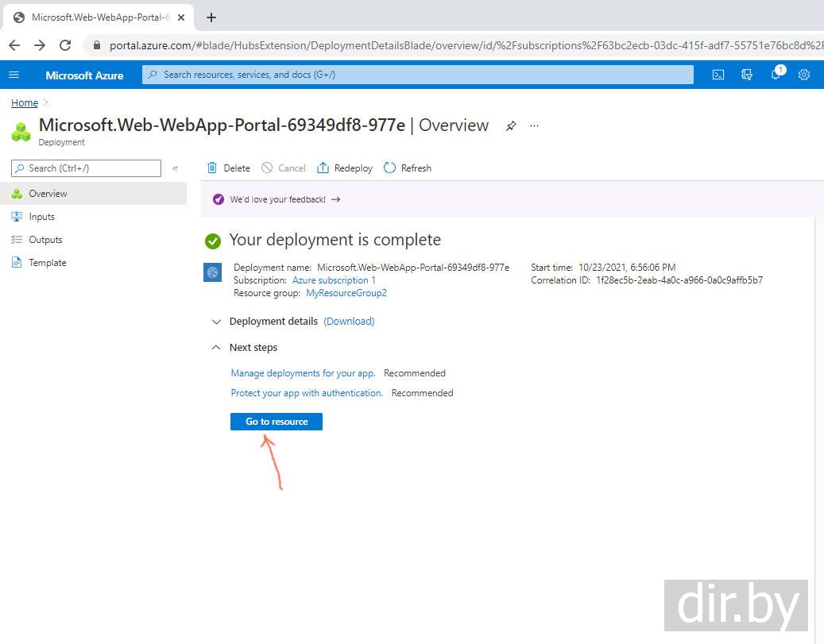824x644 pixels.
Task: Click the feedback arrow icon
Action: 336,199
